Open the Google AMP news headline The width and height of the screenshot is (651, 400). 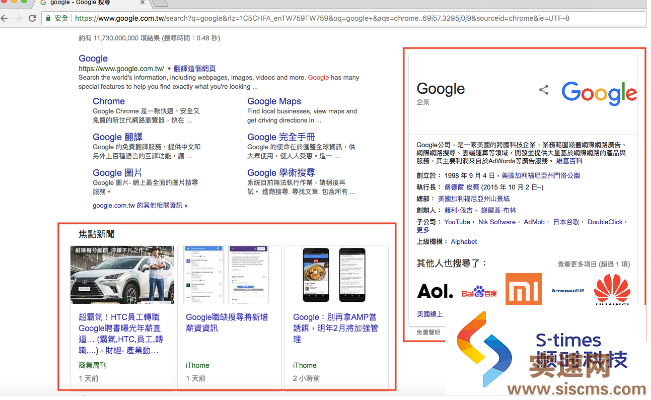[335, 328]
